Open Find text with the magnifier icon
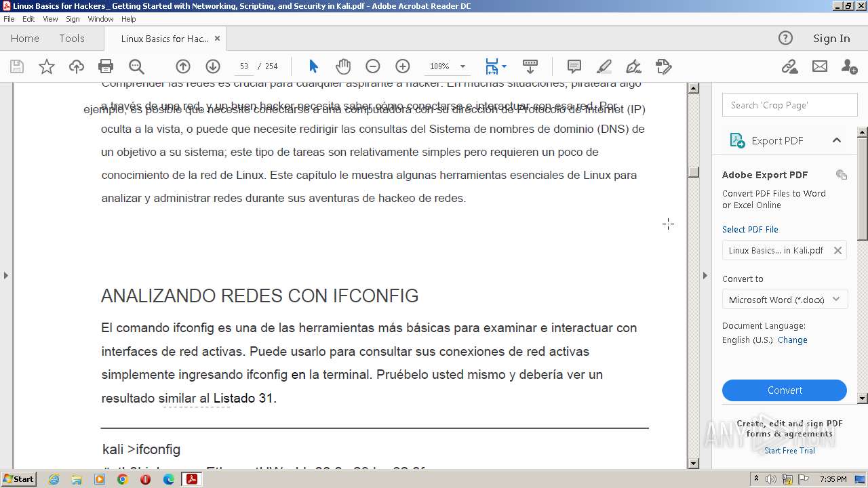Viewport: 868px width, 488px height. click(x=136, y=66)
